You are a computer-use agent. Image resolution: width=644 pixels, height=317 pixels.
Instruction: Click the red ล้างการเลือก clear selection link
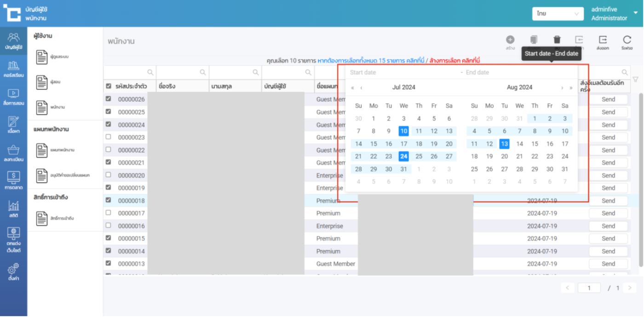(454, 61)
